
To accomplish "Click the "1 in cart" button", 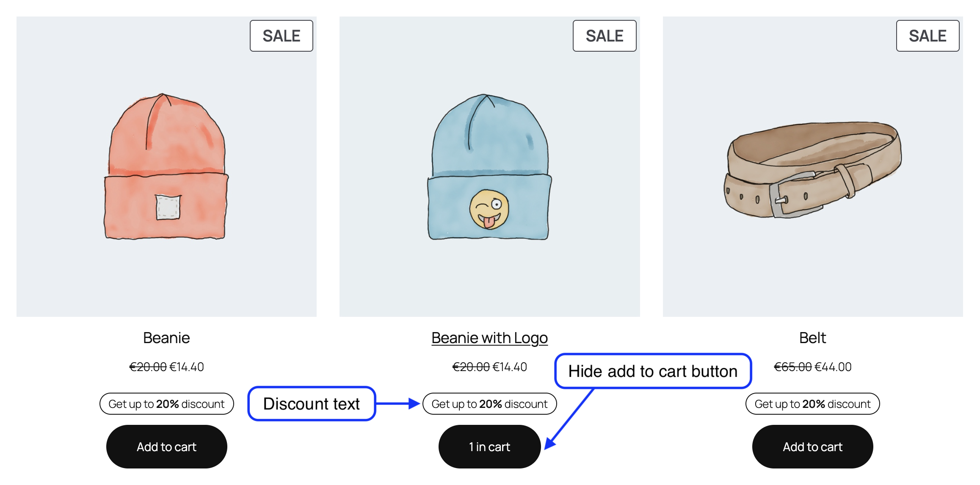I will [489, 446].
